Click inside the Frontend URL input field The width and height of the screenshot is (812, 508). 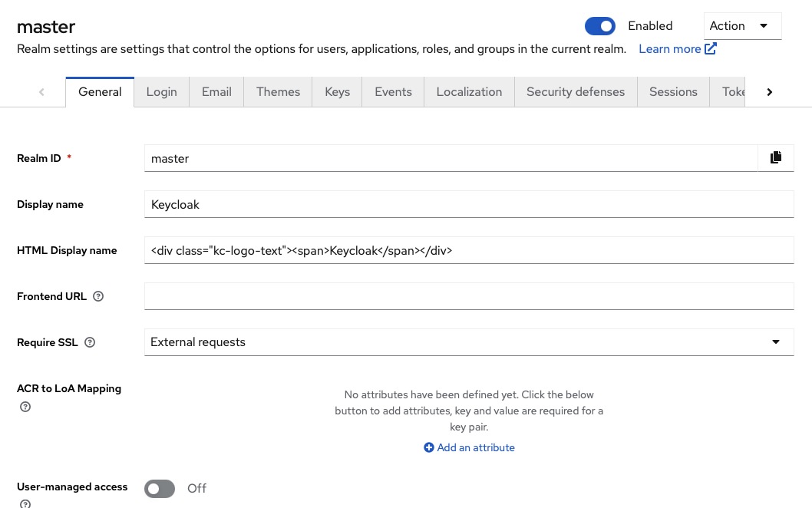[x=469, y=296]
